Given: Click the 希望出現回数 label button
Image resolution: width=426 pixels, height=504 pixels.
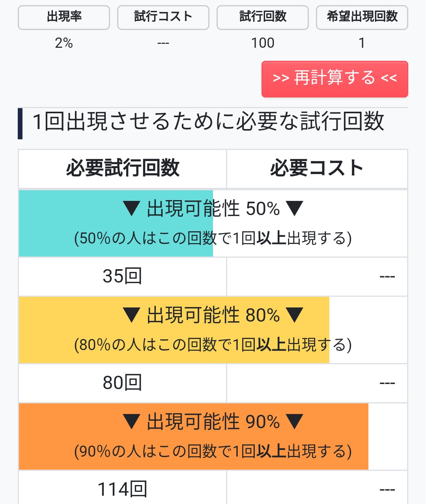Looking at the screenshot, I should tap(362, 17).
